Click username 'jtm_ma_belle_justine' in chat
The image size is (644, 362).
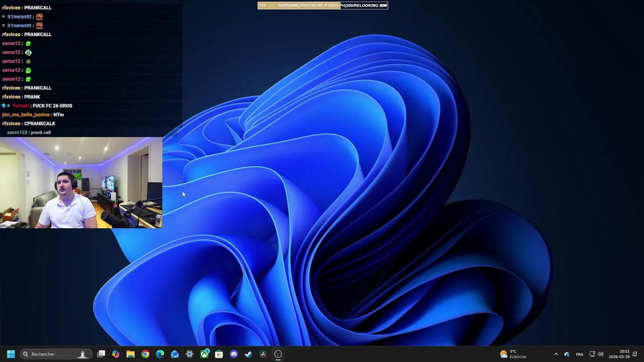[26, 115]
